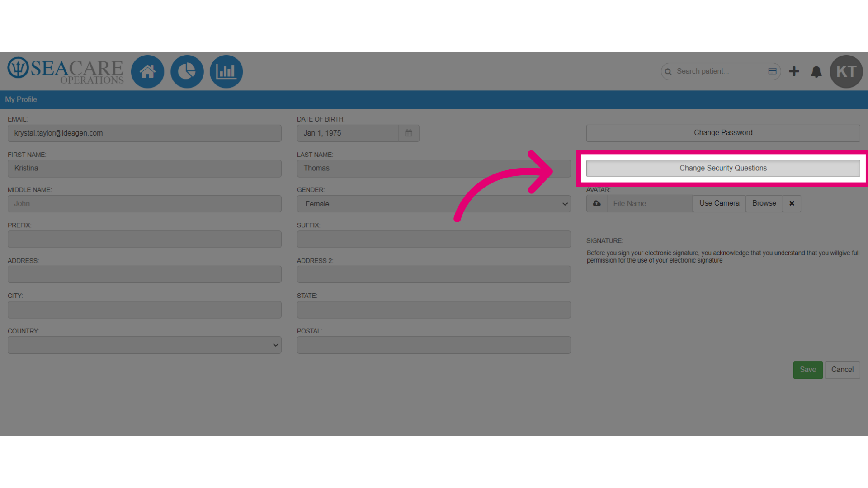Screen dimensions: 868x488
Task: Click the Use Camera button
Action: [x=719, y=204]
